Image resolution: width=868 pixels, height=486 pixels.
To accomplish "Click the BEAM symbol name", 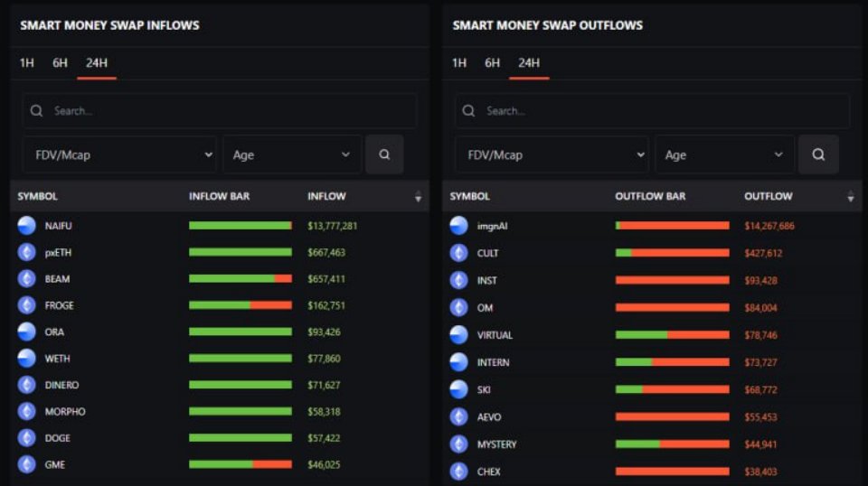I will (57, 278).
